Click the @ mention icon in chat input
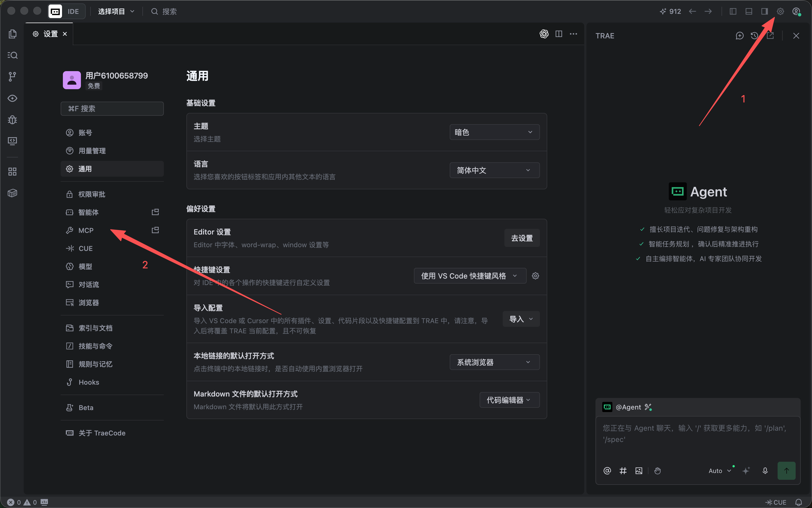Image resolution: width=812 pixels, height=508 pixels. tap(607, 471)
